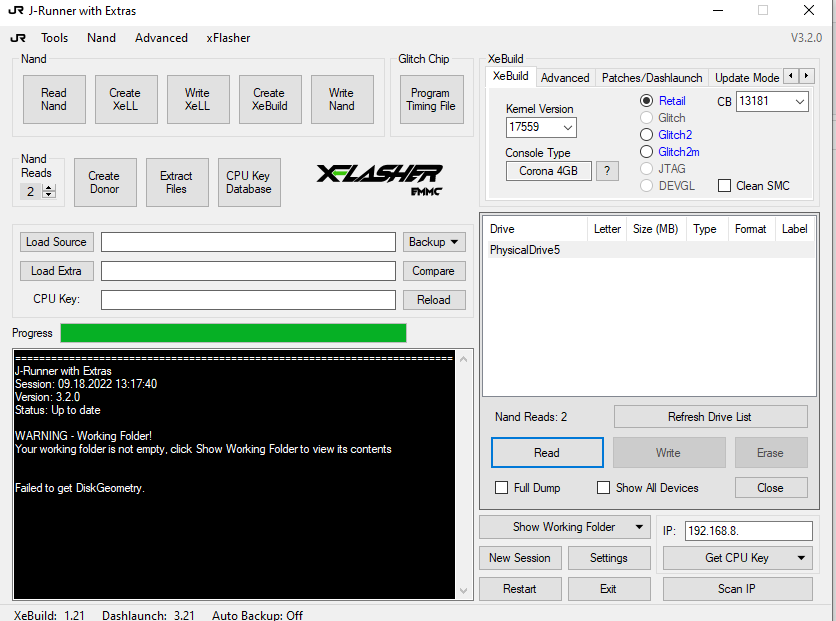The image size is (836, 621).
Task: Click the JR logo menu icon
Action: [x=18, y=38]
